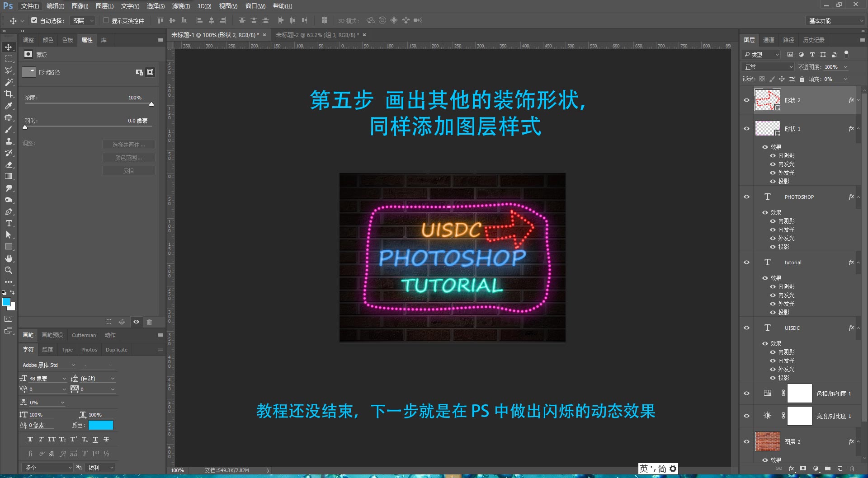Lock all with the padlock icon
868x478 pixels.
click(x=802, y=79)
